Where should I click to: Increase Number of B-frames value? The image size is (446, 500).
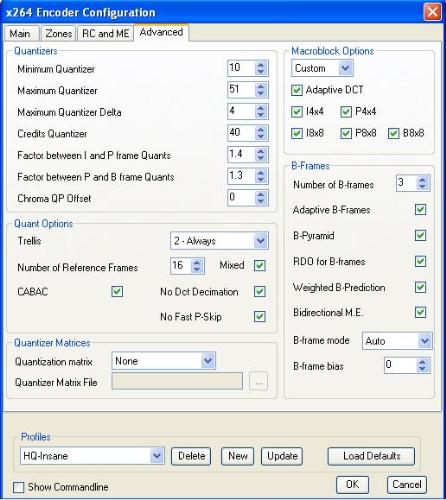(x=422, y=180)
